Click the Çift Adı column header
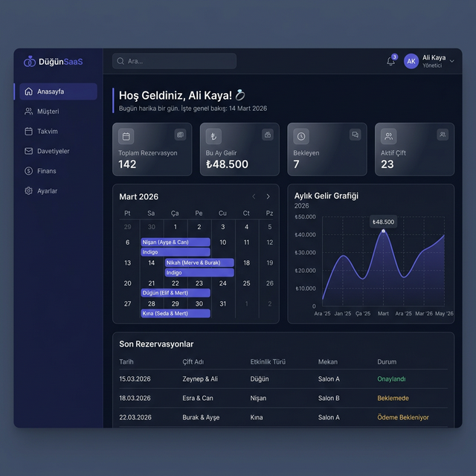The height and width of the screenshot is (476, 476). pyautogui.click(x=193, y=362)
